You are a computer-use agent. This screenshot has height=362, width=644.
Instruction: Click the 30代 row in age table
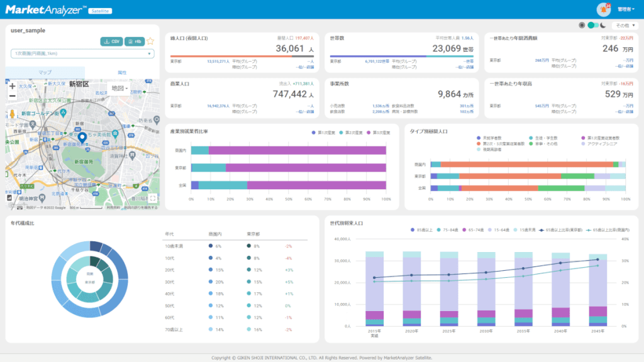[235, 282]
